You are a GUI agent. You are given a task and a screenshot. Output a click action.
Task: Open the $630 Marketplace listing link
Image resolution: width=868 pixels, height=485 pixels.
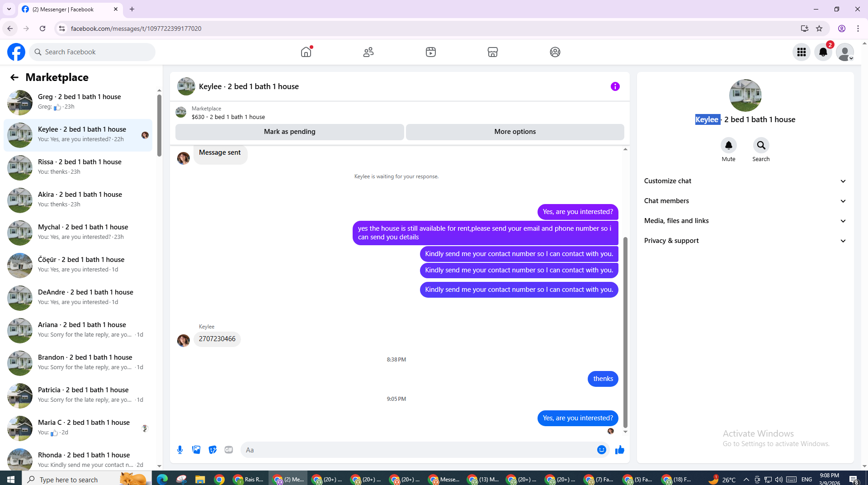228,117
